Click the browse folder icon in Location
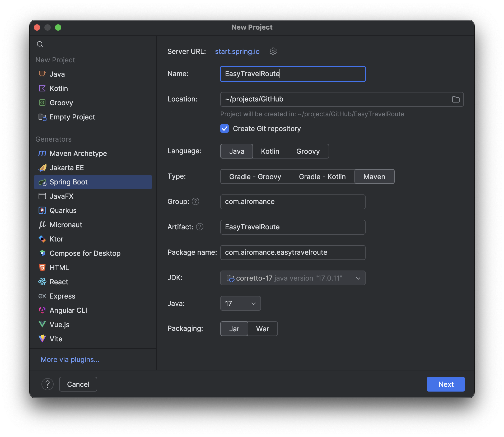Image resolution: width=504 pixels, height=437 pixels. (456, 99)
